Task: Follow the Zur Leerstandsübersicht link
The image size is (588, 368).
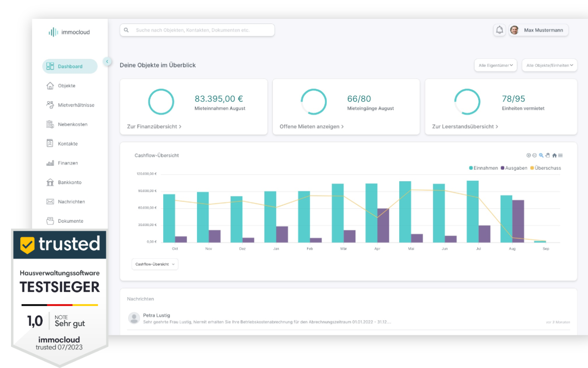Action: (465, 126)
